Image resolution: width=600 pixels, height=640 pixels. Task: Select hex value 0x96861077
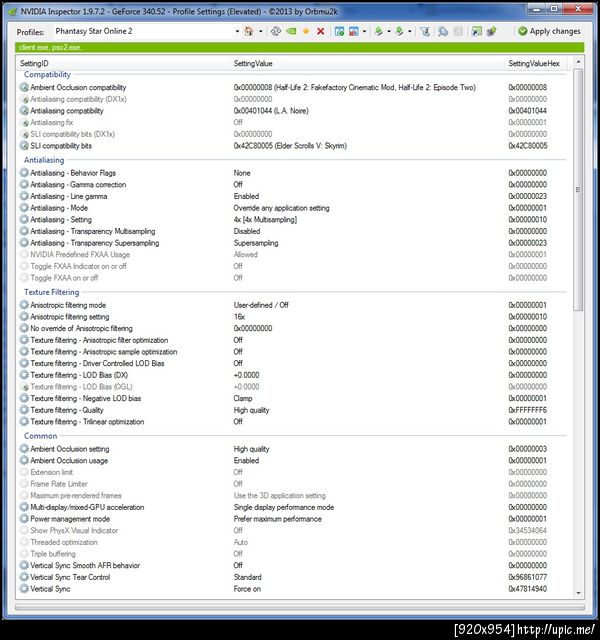(x=527, y=577)
